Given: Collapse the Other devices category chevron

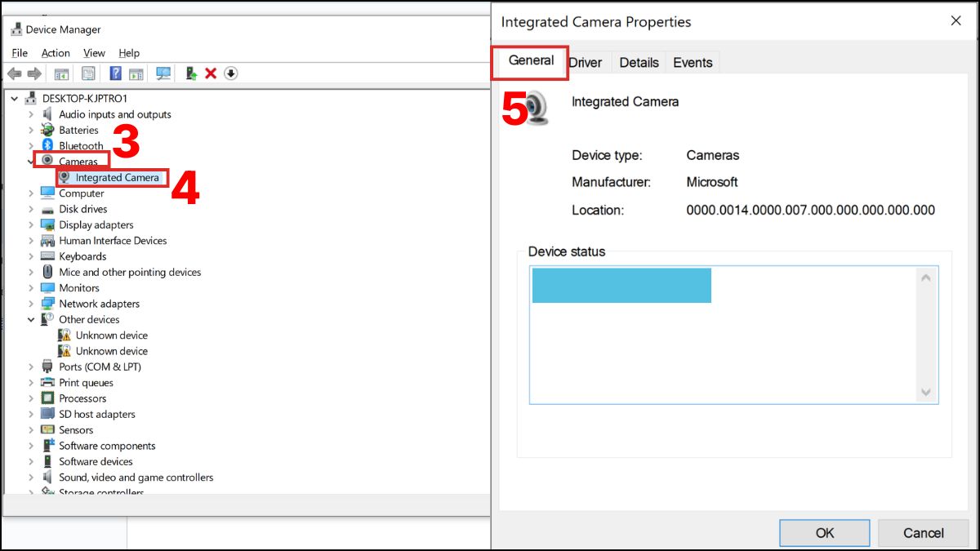Looking at the screenshot, I should click(31, 319).
